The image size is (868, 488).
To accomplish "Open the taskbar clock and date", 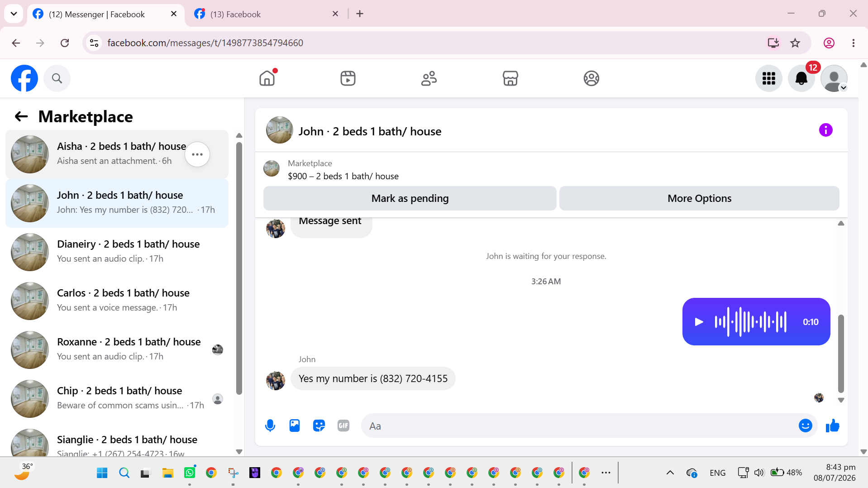I will [x=835, y=473].
